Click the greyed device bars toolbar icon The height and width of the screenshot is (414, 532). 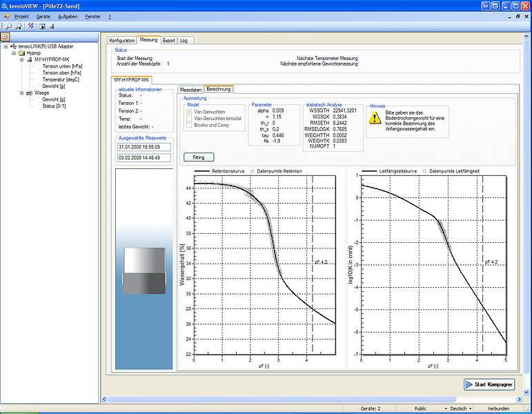(52, 26)
